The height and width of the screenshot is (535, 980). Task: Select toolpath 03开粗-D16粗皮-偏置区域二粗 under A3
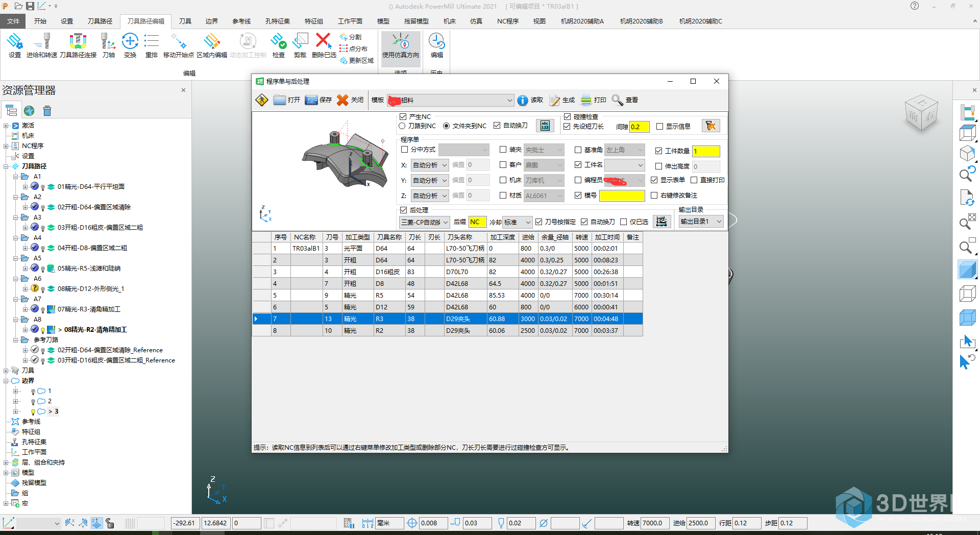pyautogui.click(x=100, y=228)
